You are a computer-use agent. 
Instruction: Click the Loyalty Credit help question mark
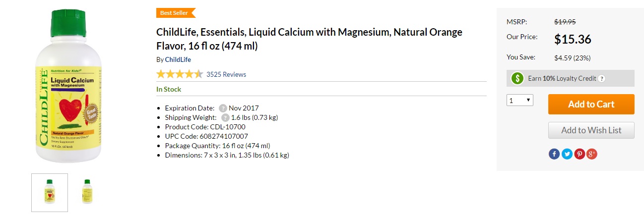602,78
